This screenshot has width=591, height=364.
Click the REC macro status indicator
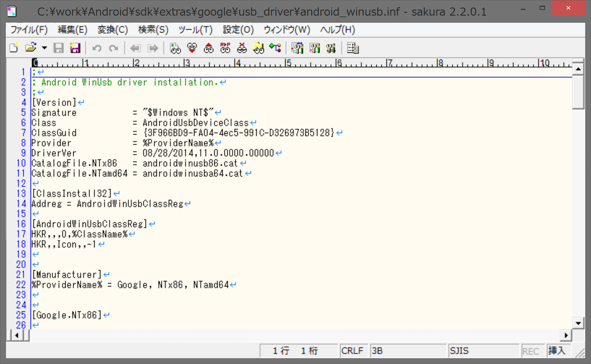533,351
